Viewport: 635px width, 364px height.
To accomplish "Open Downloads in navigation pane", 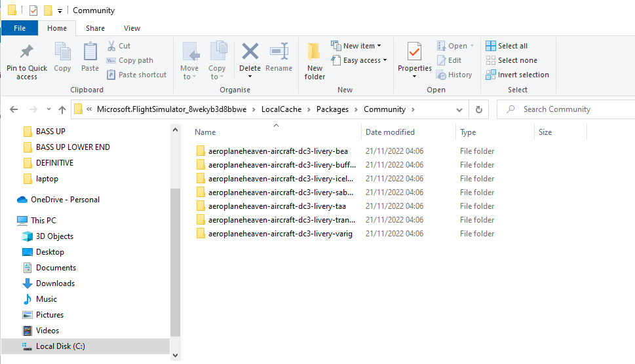I will pyautogui.click(x=48, y=283).
